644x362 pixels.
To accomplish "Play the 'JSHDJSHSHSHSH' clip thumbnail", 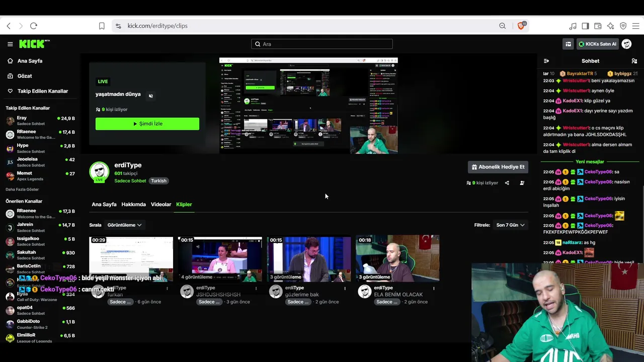I will click(x=220, y=259).
